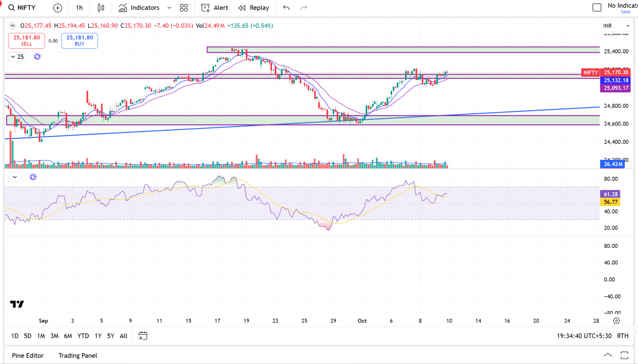Click the yellow RSI average label 56.77
638x364 pixels.
[x=610, y=202]
